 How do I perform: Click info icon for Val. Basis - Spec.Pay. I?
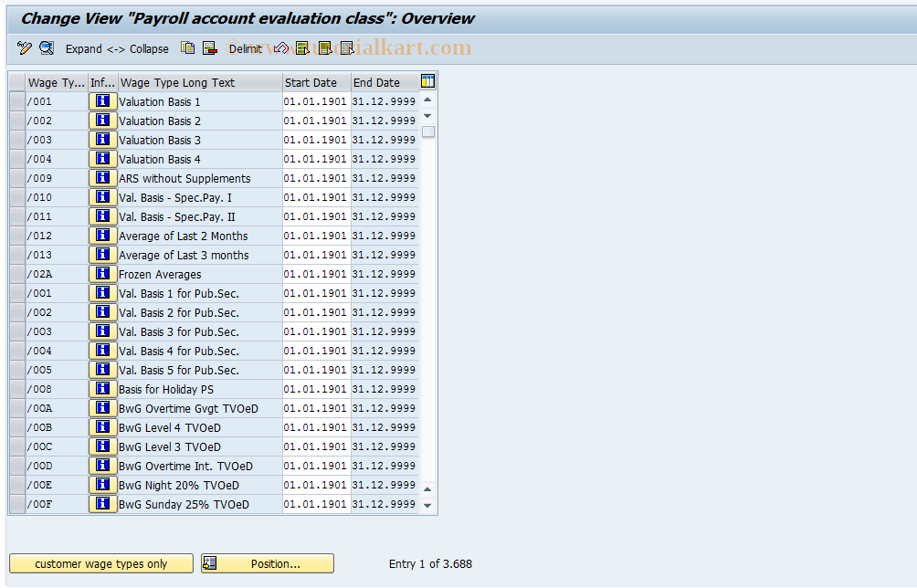103,197
